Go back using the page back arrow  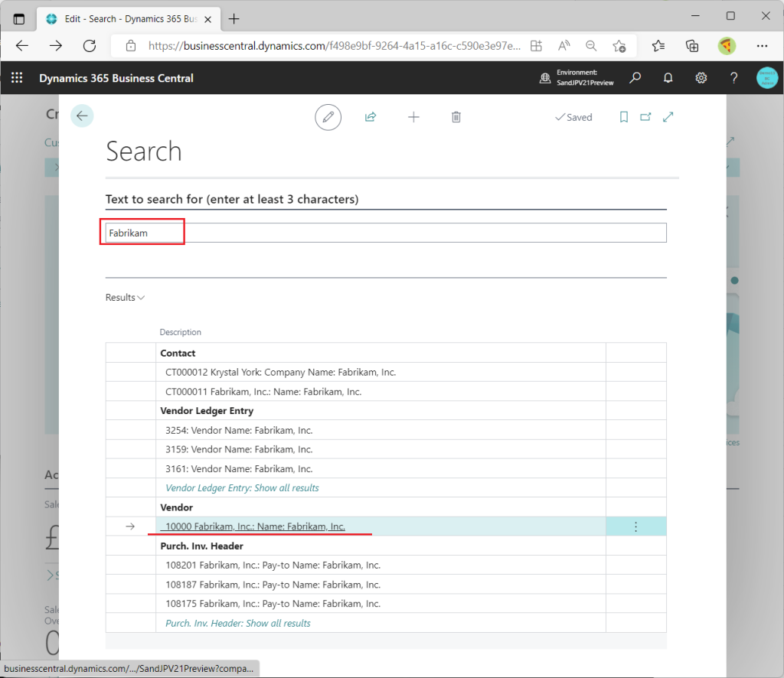coord(82,116)
